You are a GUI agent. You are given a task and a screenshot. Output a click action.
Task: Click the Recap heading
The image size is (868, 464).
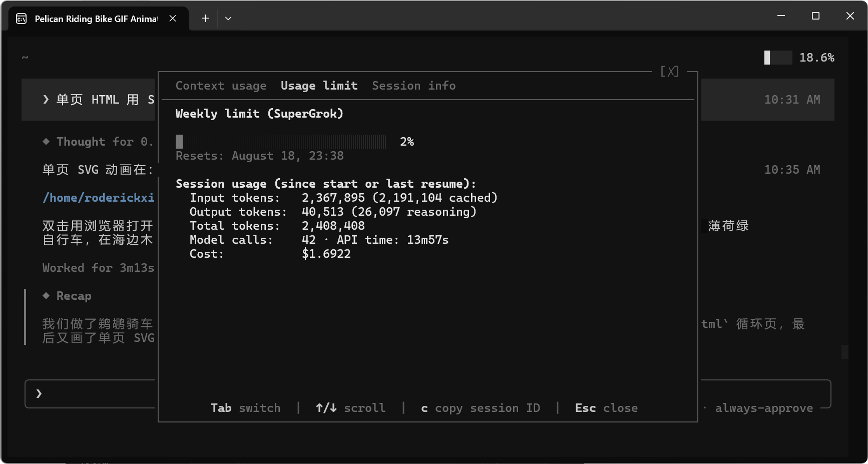coord(74,296)
